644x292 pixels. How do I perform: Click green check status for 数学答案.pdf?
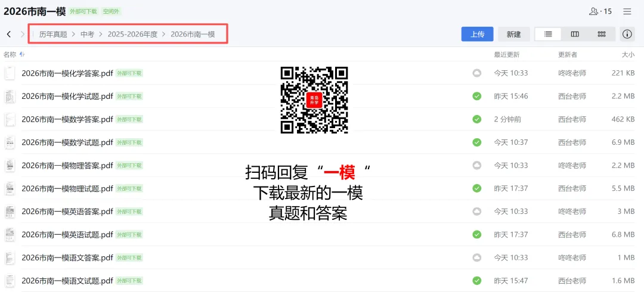(476, 119)
